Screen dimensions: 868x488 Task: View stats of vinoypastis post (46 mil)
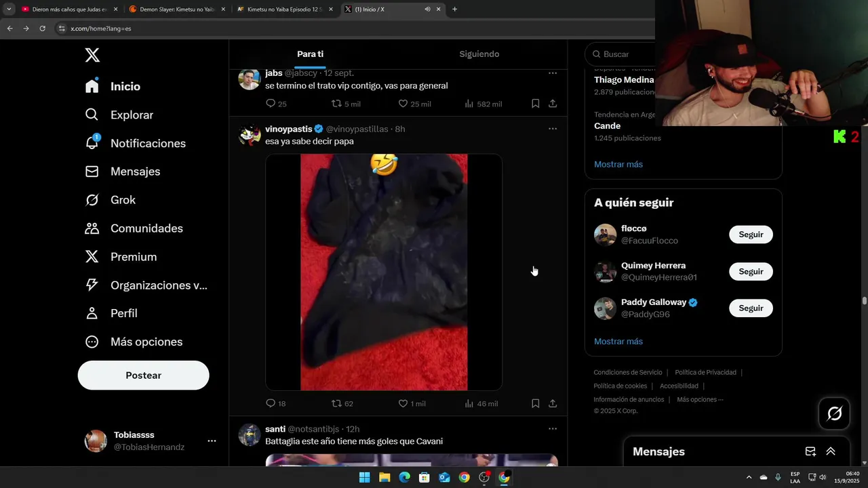tap(481, 403)
